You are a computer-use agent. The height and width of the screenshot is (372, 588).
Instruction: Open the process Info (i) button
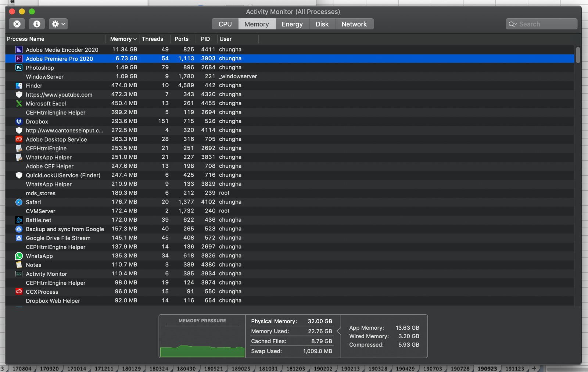coord(37,24)
